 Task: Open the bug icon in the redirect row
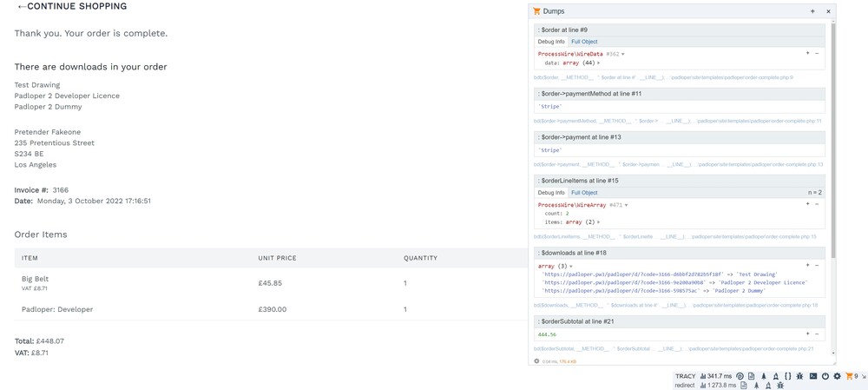pos(780,386)
